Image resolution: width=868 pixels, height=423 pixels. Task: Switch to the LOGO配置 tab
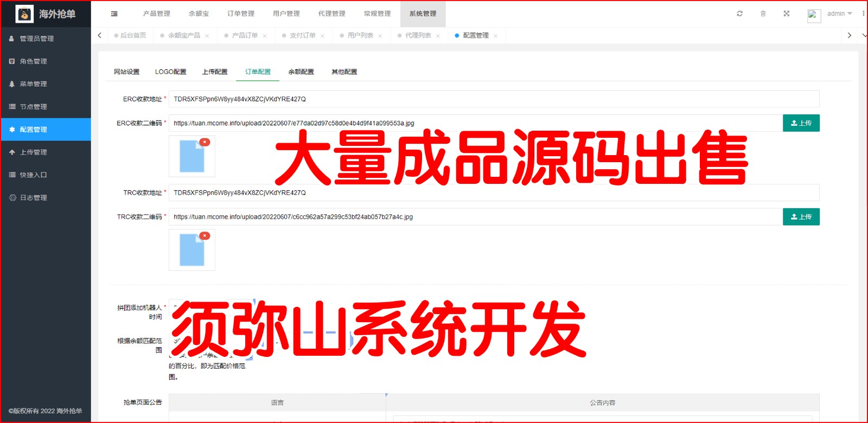[x=170, y=72]
